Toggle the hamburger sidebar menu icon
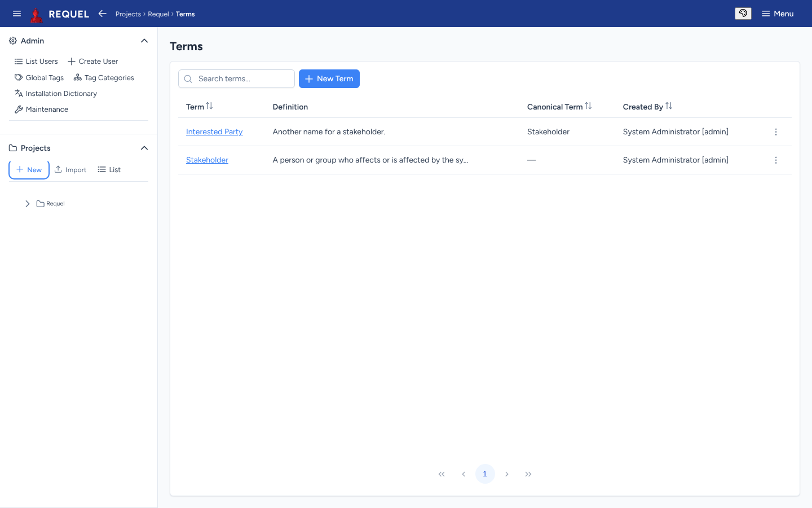The width and height of the screenshot is (812, 508). pyautogui.click(x=17, y=14)
